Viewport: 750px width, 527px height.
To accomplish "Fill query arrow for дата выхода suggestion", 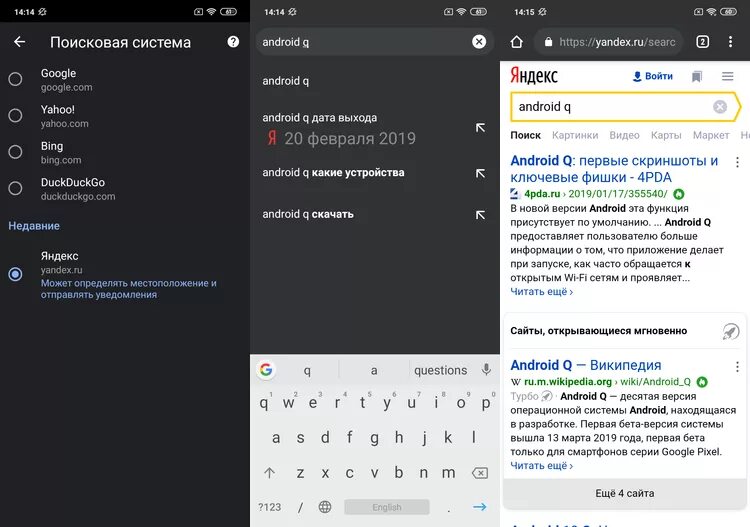I will pos(480,128).
